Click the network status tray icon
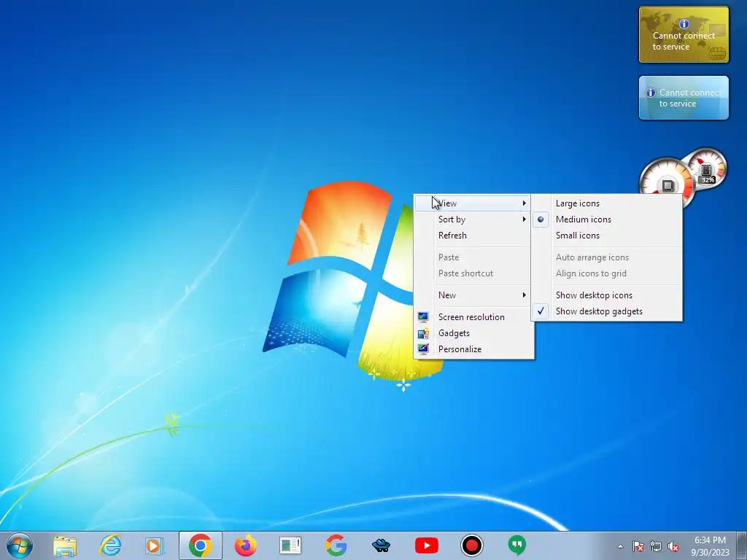This screenshot has width=747, height=560. (x=656, y=546)
